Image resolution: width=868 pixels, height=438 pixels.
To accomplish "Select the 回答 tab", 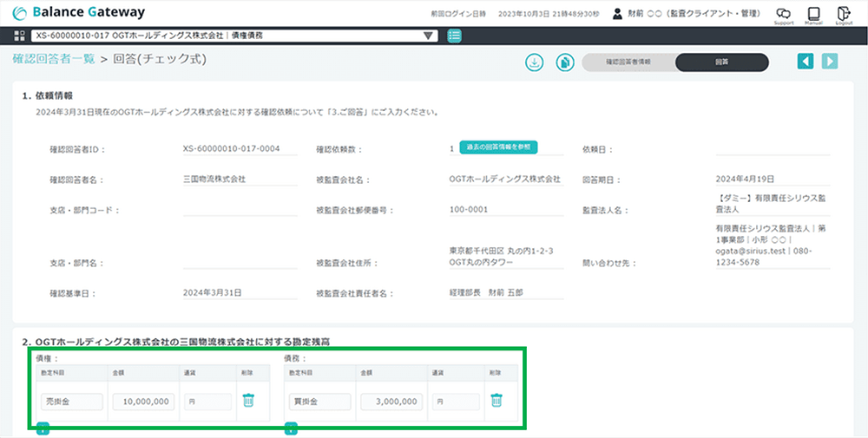I will 721,62.
